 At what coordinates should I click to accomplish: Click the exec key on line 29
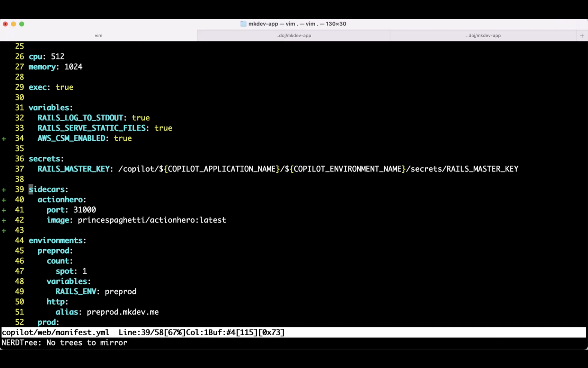38,87
